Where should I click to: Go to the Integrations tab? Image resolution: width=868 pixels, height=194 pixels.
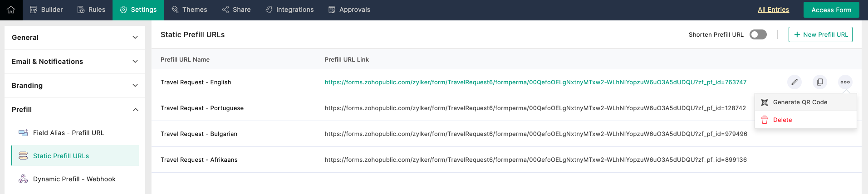click(289, 10)
